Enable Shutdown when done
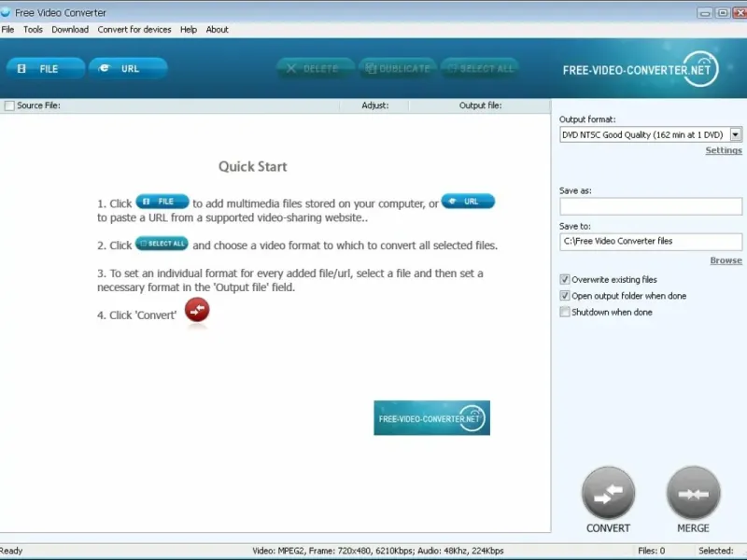The width and height of the screenshot is (747, 560). click(x=565, y=312)
